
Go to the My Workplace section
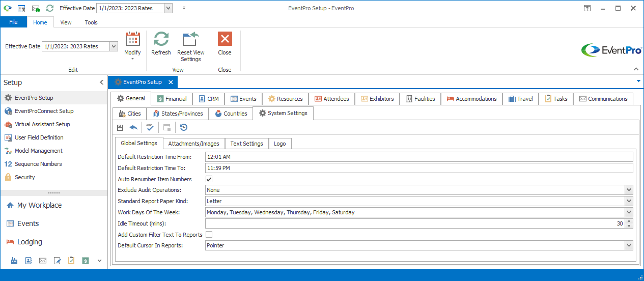click(x=53, y=205)
